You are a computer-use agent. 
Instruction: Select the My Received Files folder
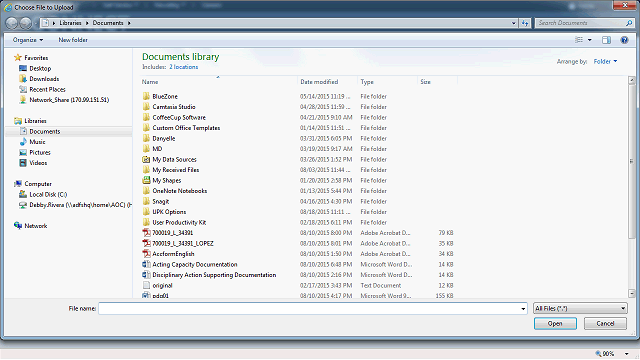[176, 170]
